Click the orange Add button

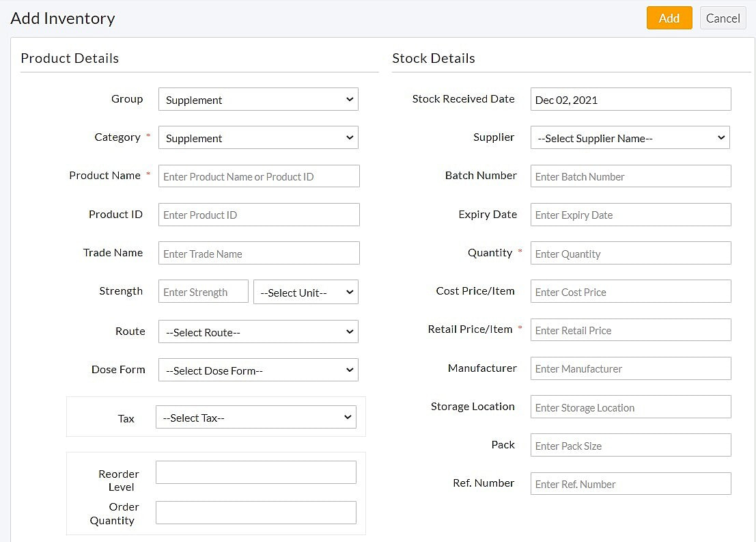tap(669, 18)
